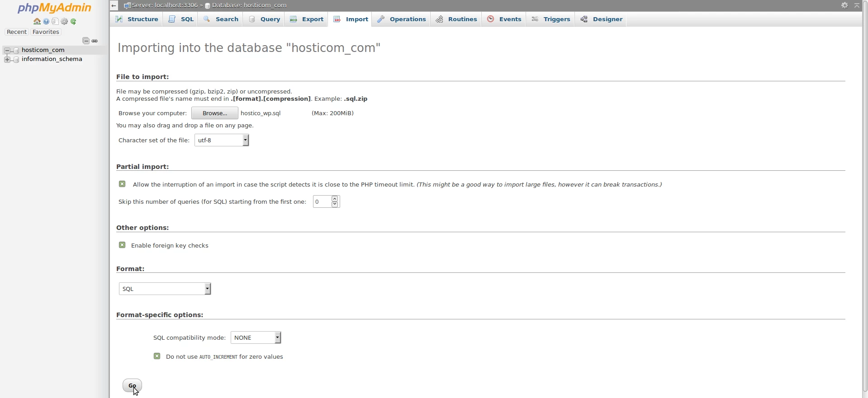Click the collapse-all icon above database tree
The width and height of the screenshot is (868, 398).
coord(85,41)
